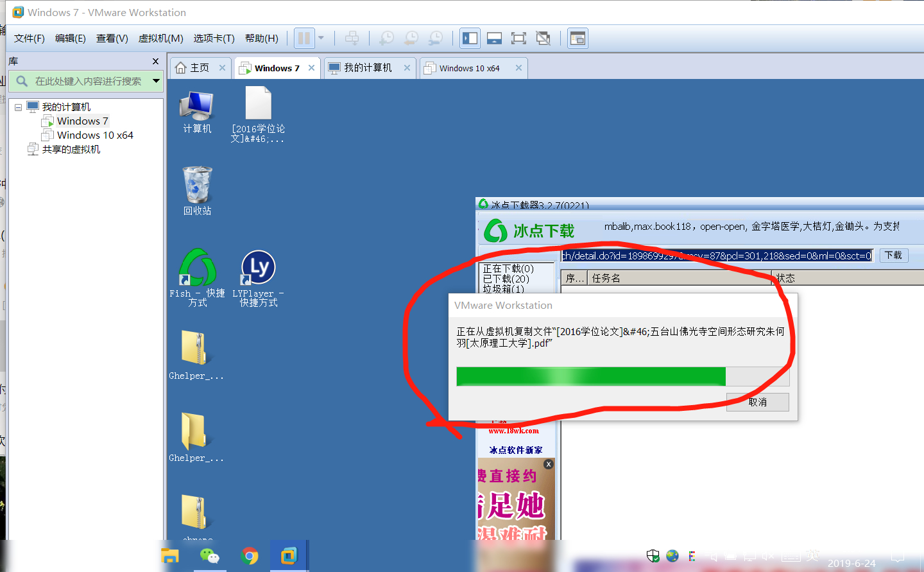Open the snapshot manager from the toolbar

point(435,39)
